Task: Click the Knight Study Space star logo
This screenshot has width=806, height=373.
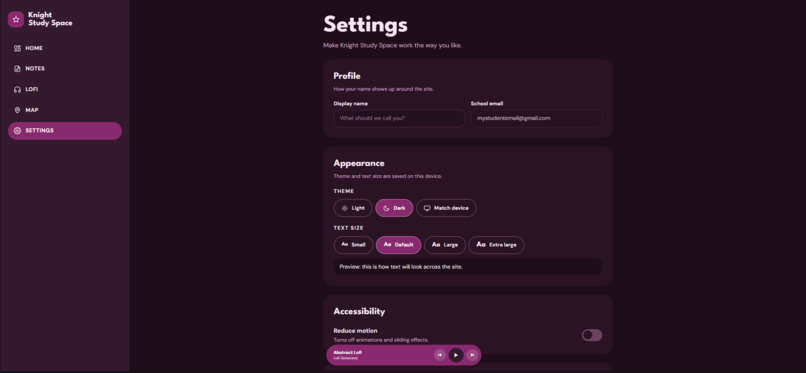Action: click(16, 20)
